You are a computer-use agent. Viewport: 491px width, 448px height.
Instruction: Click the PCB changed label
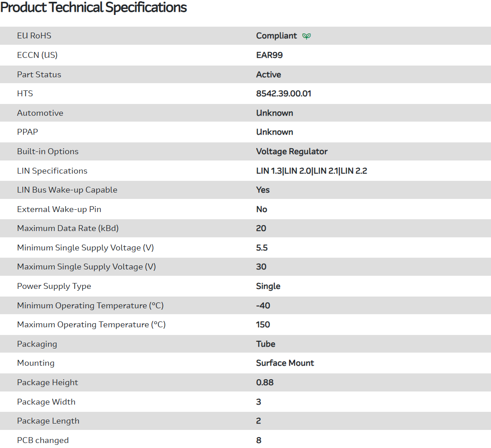click(43, 440)
